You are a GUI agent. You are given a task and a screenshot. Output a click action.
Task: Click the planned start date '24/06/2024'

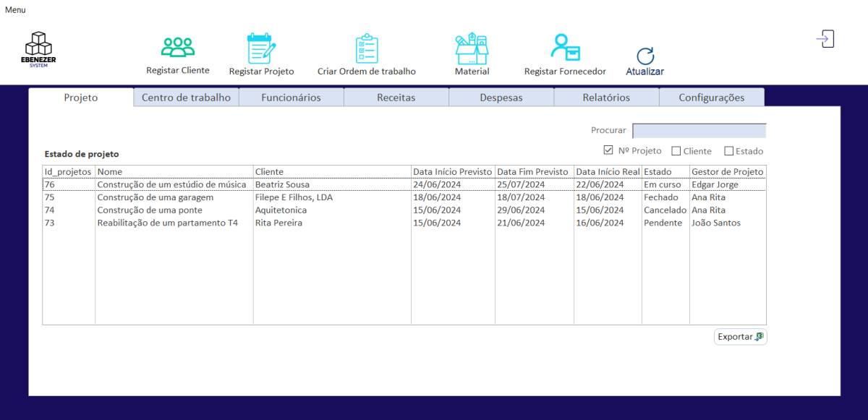pyautogui.click(x=437, y=184)
